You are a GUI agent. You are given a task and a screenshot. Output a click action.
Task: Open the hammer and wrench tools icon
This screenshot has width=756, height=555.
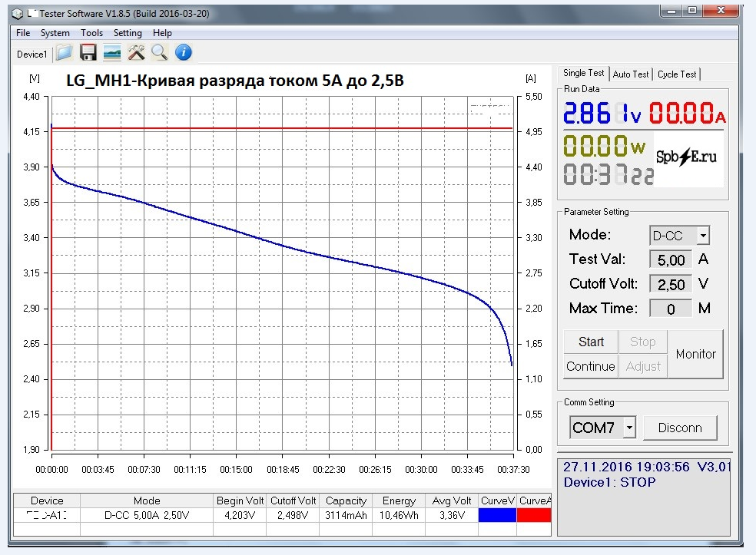pyautogui.click(x=136, y=53)
